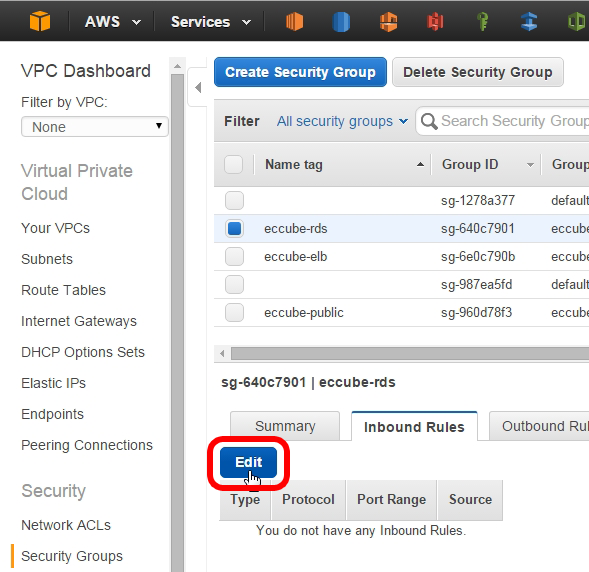The height and width of the screenshot is (572, 589).
Task: Open the AWS dropdown menu
Action: coord(113,22)
